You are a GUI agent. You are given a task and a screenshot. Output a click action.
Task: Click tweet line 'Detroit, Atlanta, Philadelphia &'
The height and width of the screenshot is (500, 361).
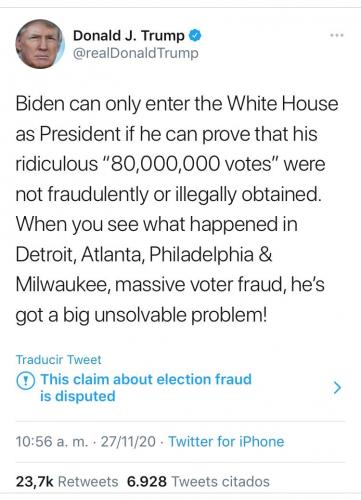pos(144,255)
